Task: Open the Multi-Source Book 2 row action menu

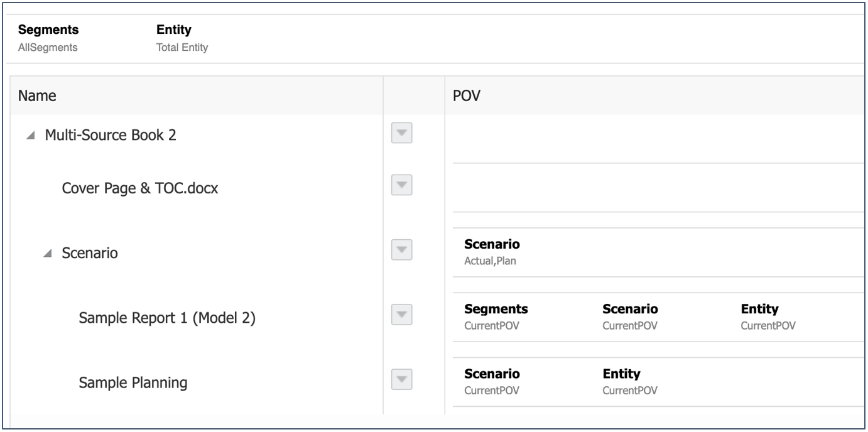Action: pos(401,134)
